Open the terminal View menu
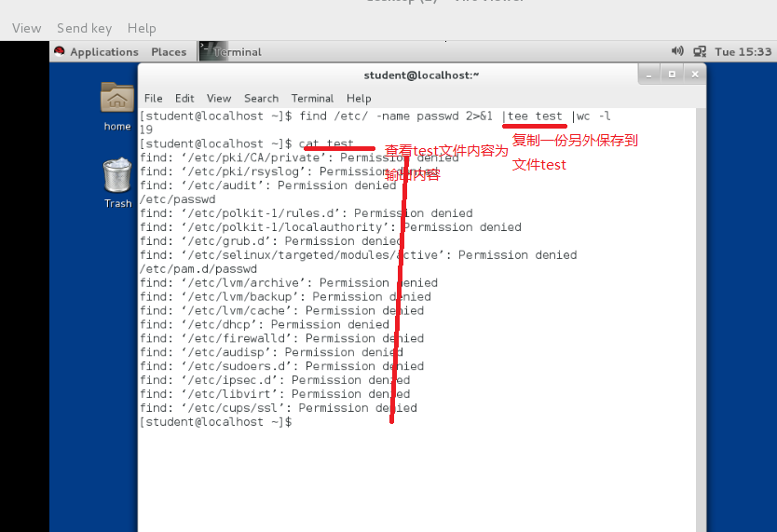This screenshot has height=532, width=777. pyautogui.click(x=219, y=98)
